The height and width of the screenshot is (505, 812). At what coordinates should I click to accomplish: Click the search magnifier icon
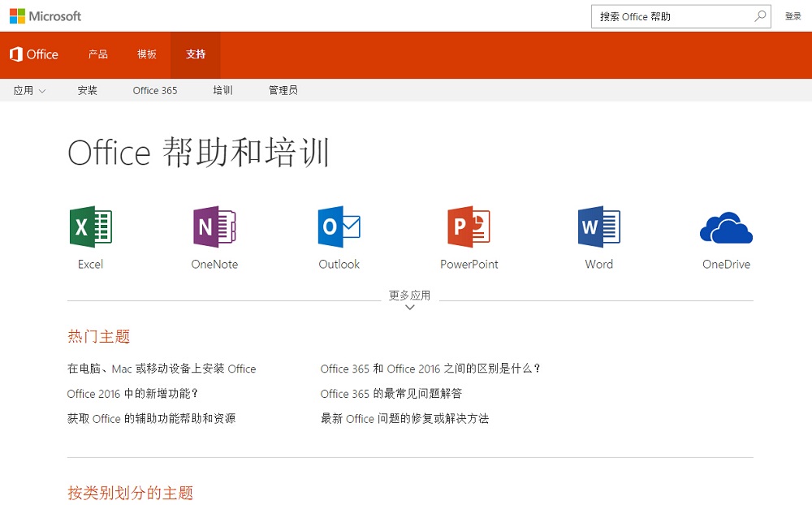click(x=760, y=16)
